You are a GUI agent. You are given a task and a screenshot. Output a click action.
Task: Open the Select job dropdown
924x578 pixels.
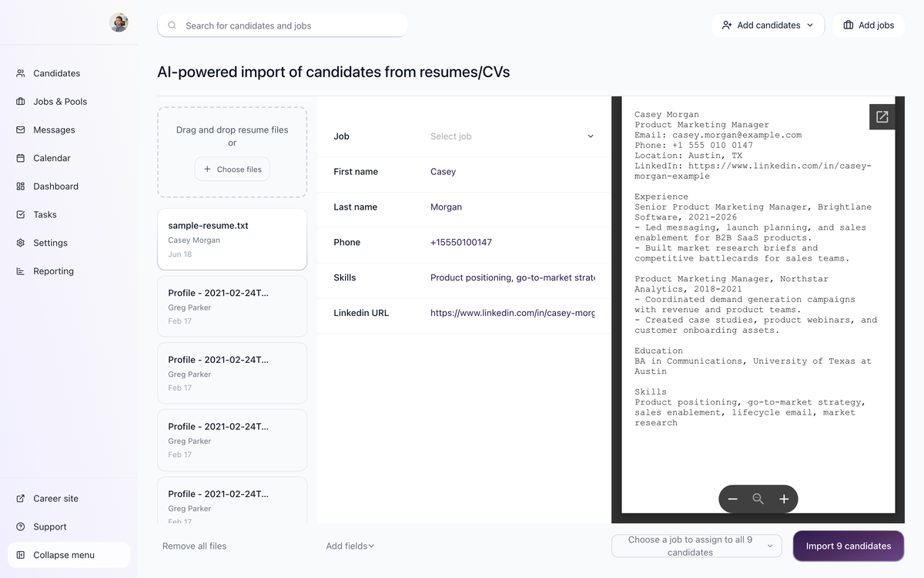(x=512, y=136)
